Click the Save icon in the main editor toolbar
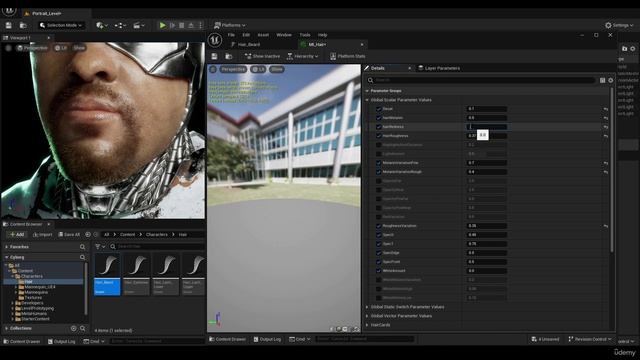Image resolution: width=640 pixels, height=360 pixels. coord(9,25)
